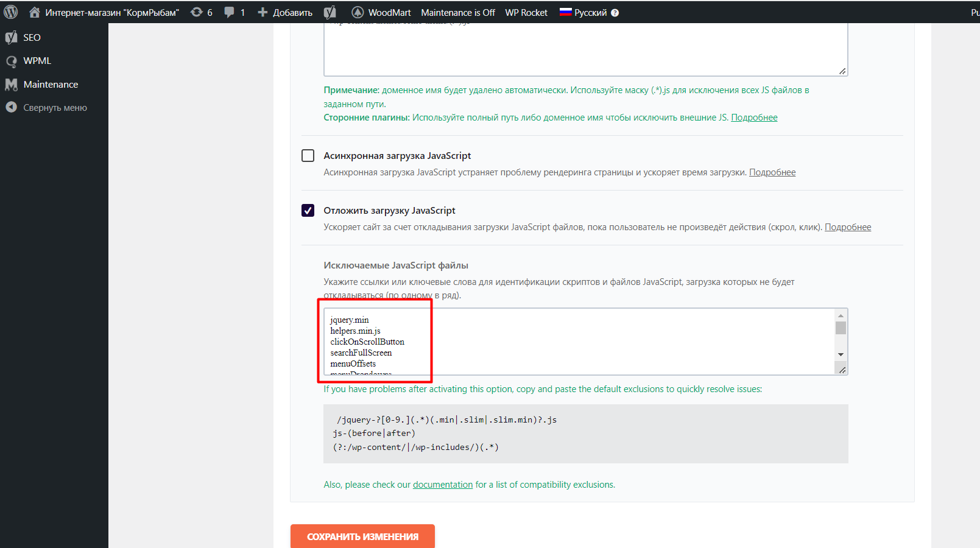980x548 pixels.
Task: Click the clickOnScrollButton line in exclusions
Action: 367,342
